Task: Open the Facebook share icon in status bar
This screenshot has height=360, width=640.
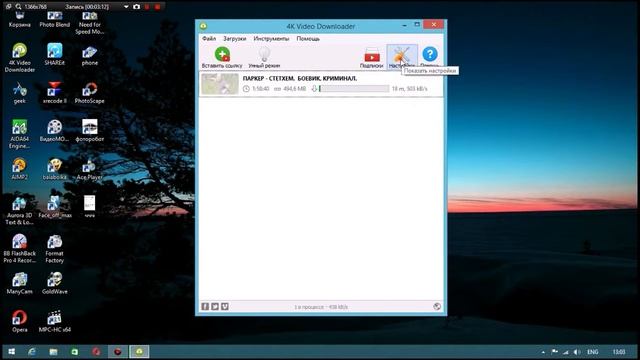Action: [x=205, y=307]
